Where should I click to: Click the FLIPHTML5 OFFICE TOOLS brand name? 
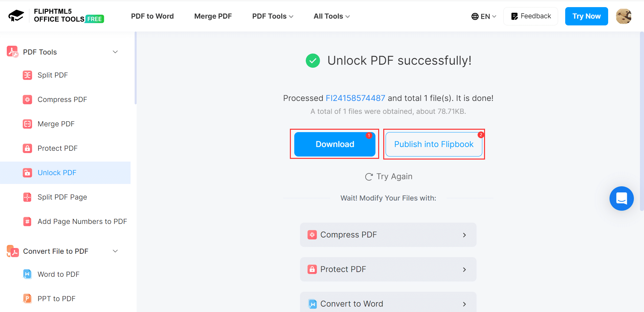coord(59,15)
